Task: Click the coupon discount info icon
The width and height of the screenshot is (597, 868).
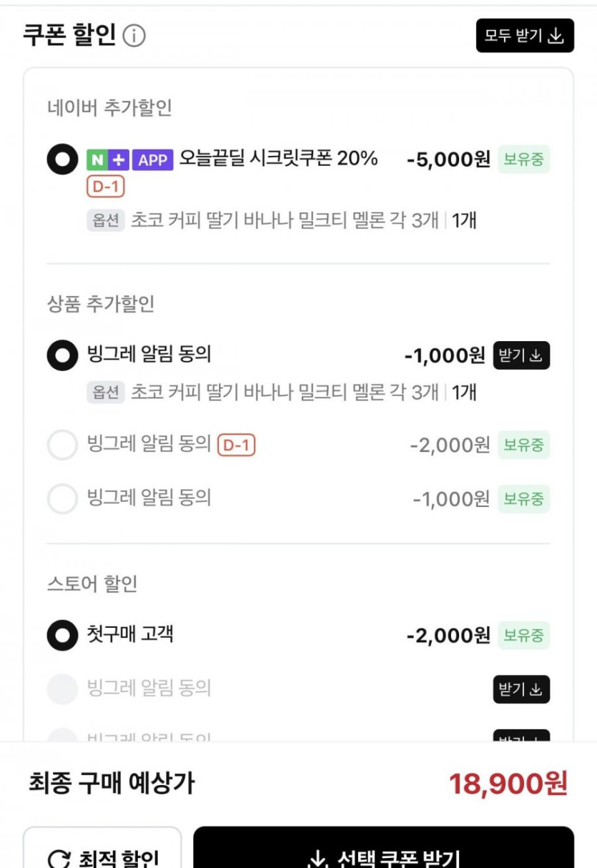Action: pos(134,36)
